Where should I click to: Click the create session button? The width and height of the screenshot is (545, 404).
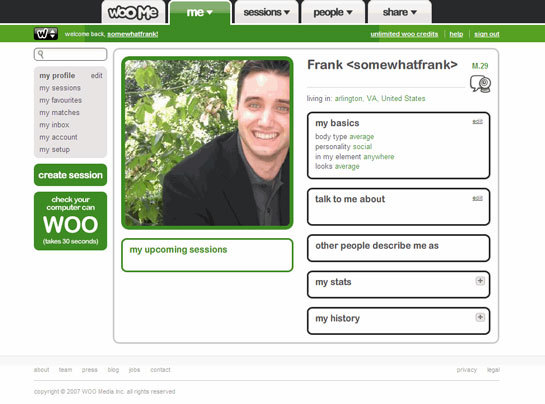coord(71,175)
